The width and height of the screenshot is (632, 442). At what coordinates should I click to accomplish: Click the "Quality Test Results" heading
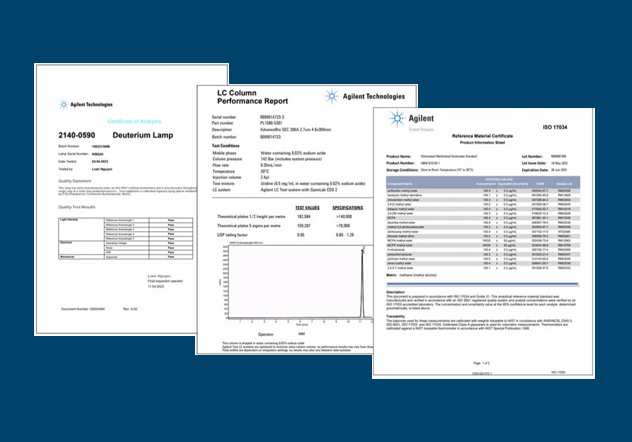pyautogui.click(x=77, y=207)
